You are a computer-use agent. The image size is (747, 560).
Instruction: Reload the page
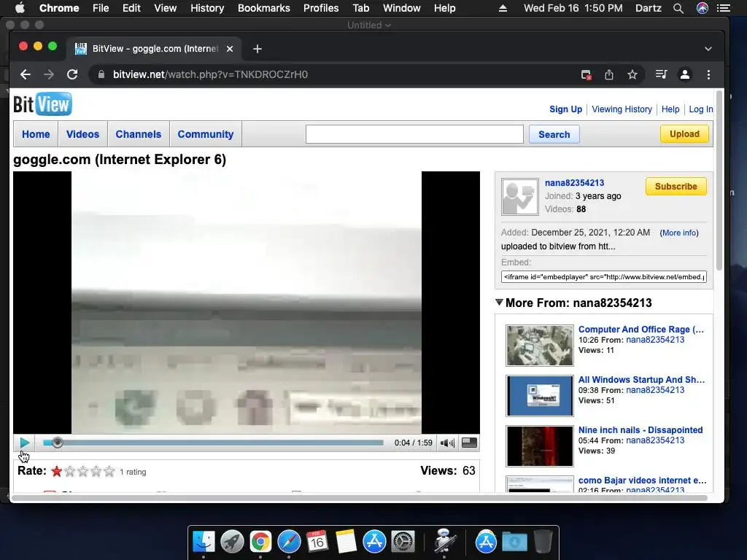[72, 74]
